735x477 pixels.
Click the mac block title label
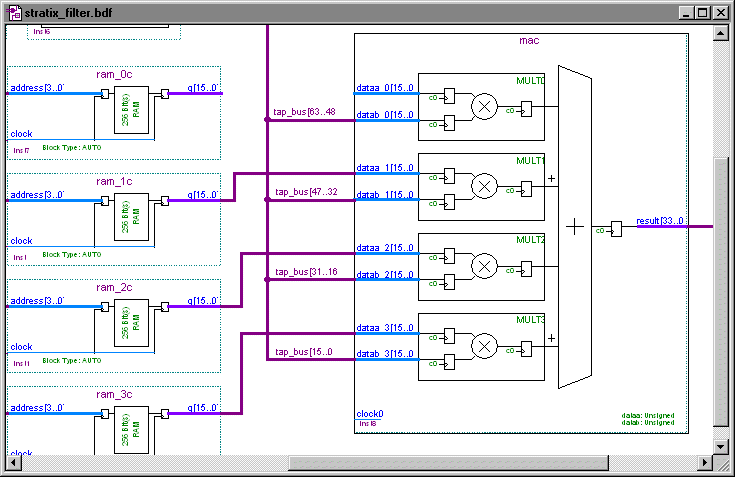(x=529, y=41)
